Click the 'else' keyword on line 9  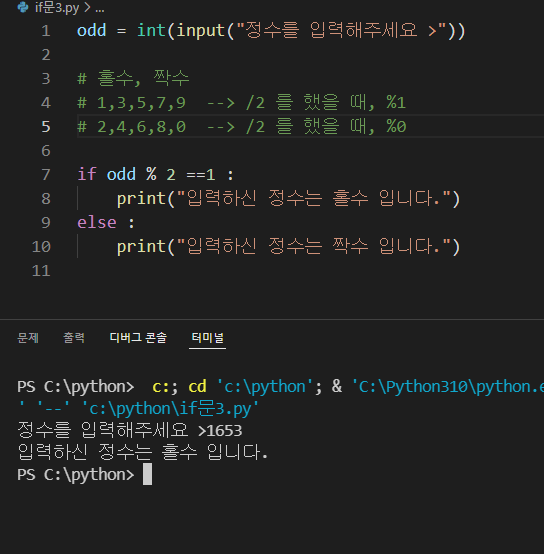pyautogui.click(x=97, y=223)
